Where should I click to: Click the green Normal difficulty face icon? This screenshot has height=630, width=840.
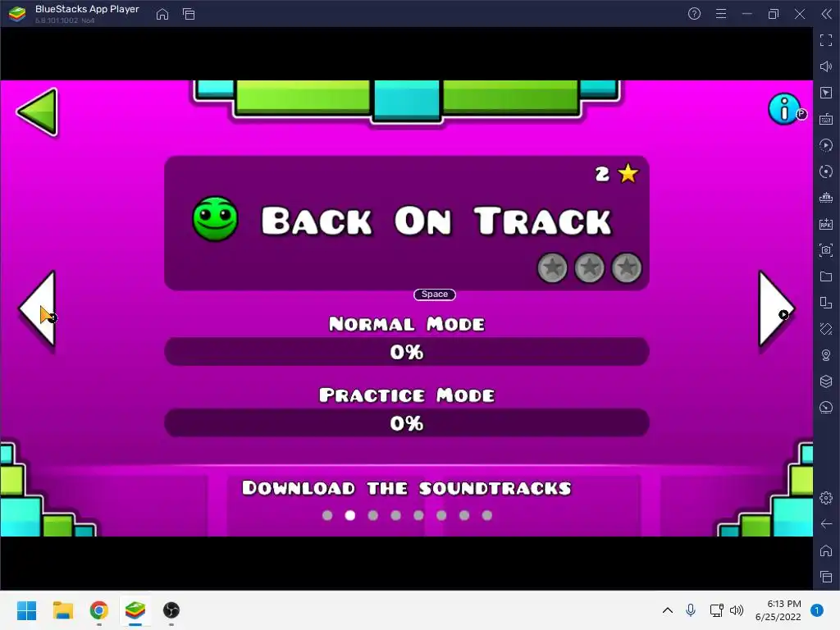tap(216, 219)
